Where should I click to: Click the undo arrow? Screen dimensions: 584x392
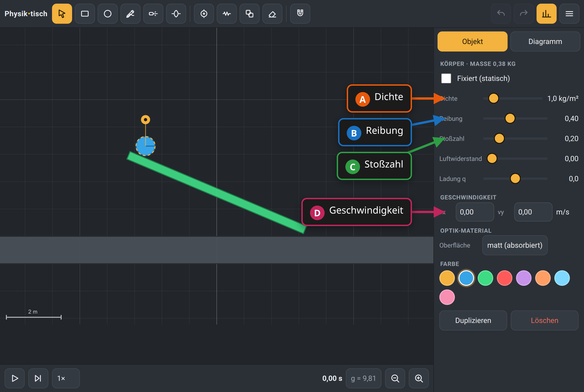pos(501,13)
